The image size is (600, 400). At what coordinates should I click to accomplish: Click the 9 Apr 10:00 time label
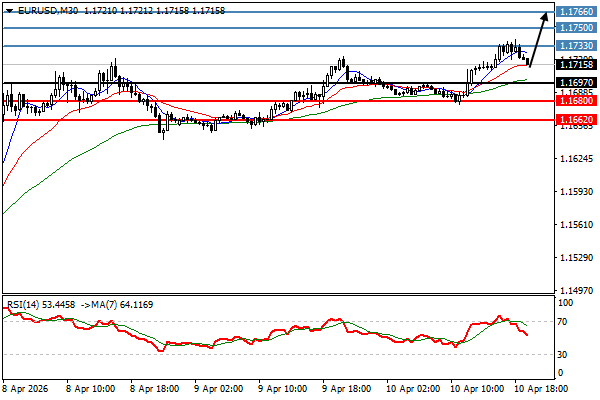click(282, 386)
